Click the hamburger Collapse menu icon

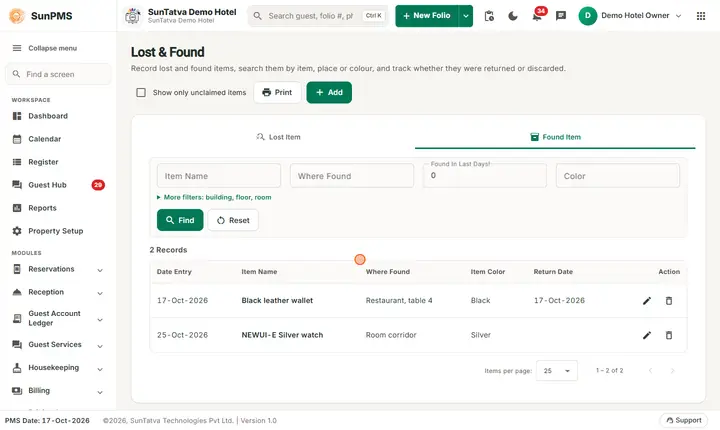(17, 48)
